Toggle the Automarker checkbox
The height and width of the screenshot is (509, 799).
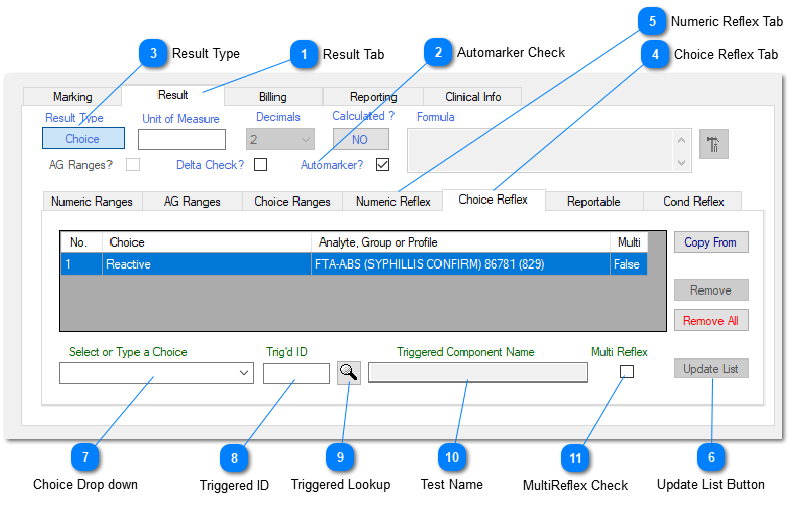[x=382, y=164]
